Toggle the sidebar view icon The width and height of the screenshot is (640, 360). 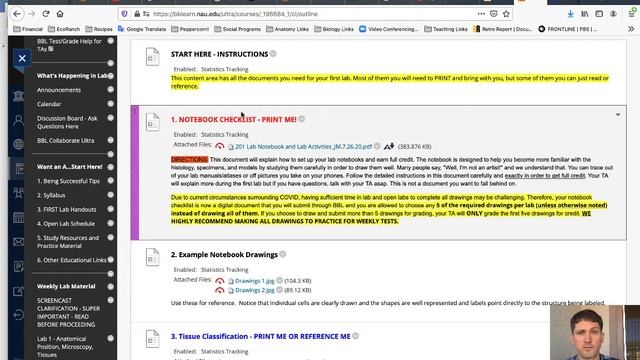599,14
